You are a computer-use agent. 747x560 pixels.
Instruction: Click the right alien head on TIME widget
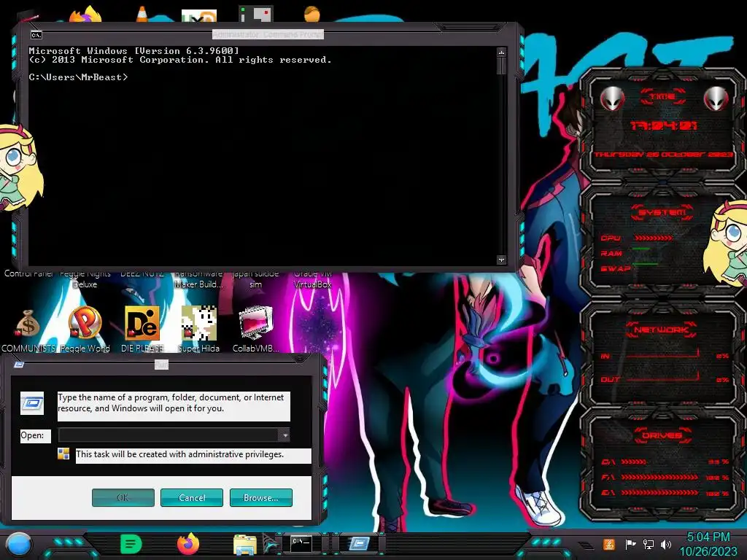[716, 98]
